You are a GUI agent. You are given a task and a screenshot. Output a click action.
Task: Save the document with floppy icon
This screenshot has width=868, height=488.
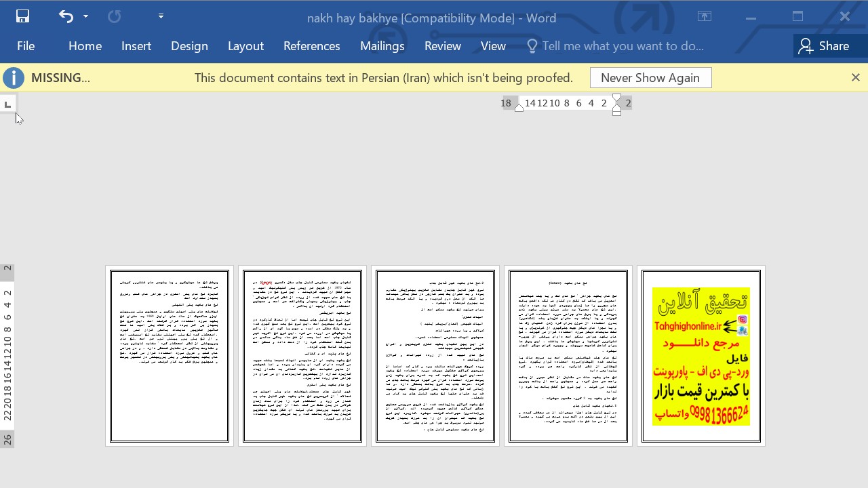click(22, 16)
